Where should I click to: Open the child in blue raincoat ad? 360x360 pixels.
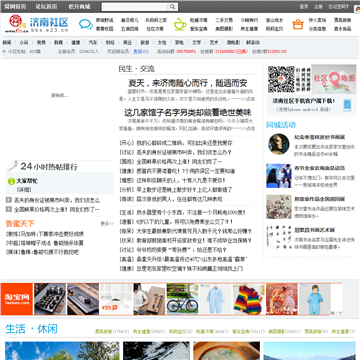point(315,299)
